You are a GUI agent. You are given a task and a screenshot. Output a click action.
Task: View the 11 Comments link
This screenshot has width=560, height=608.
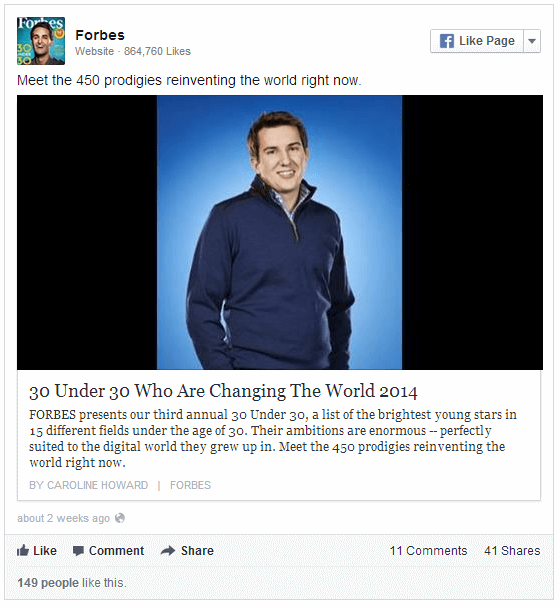428,551
